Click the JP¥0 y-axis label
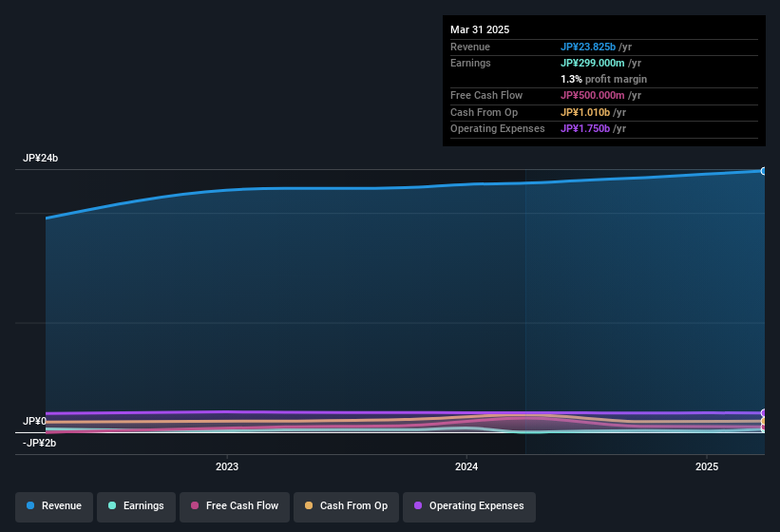780x532 pixels. 34,421
